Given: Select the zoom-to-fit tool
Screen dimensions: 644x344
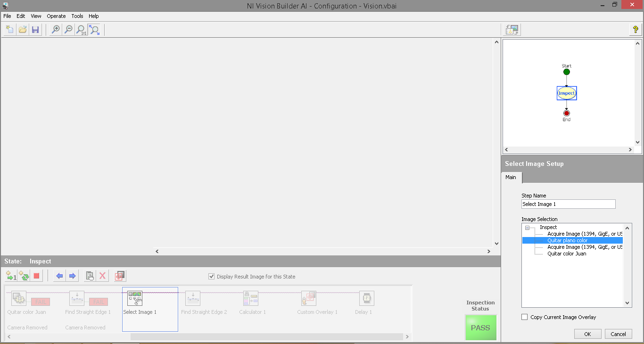Looking at the screenshot, I should [94, 30].
